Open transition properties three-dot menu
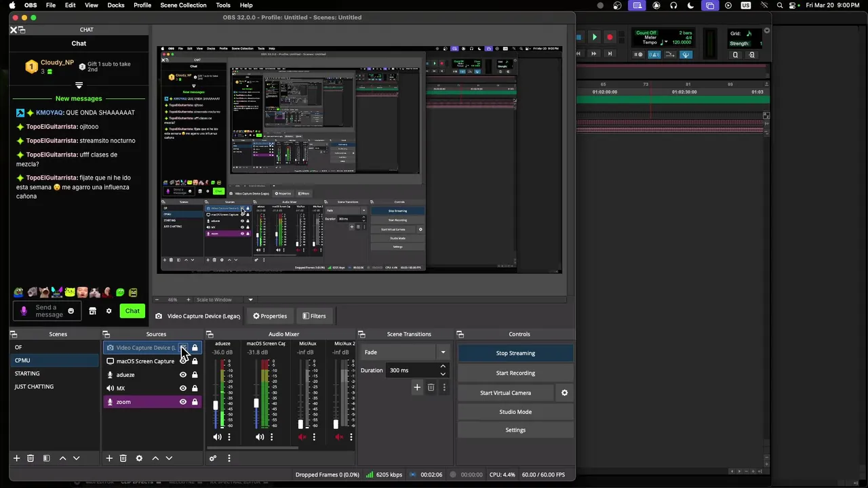 [444, 387]
